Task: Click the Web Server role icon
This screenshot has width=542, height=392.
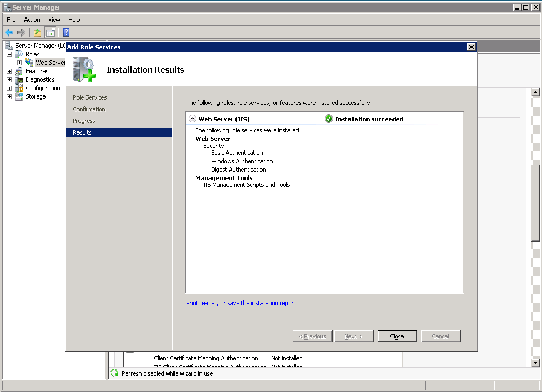Action: 29,63
